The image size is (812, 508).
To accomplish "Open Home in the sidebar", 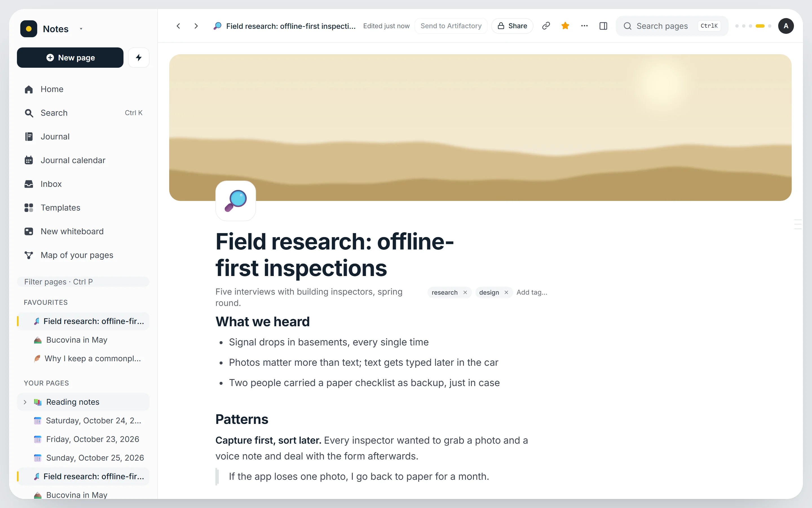I will 83,89.
